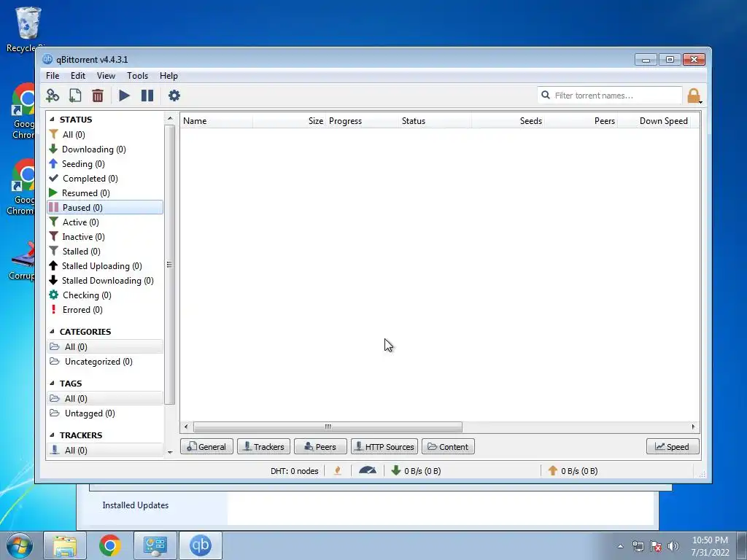Image resolution: width=747 pixels, height=560 pixels.
Task: Select Uncategorized (0) category
Action: 105,362
